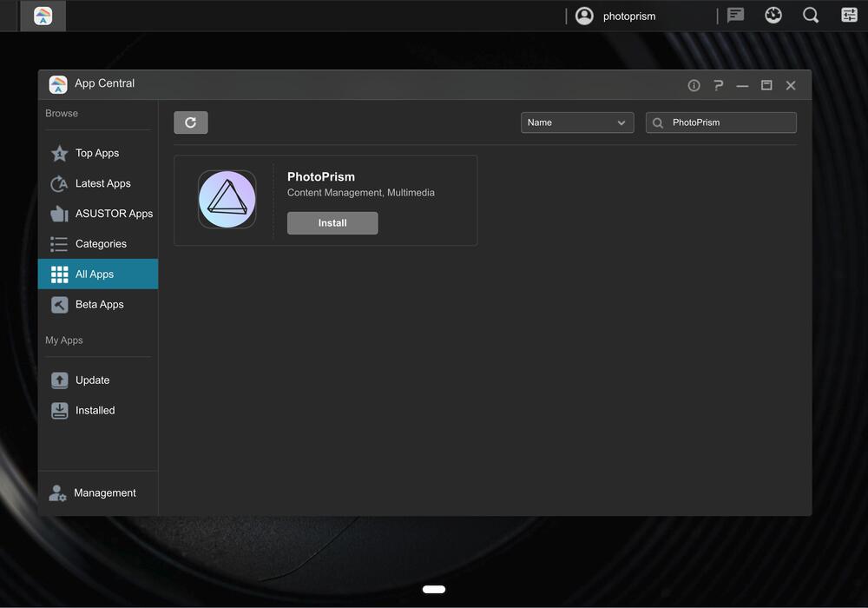The image size is (868, 608).
Task: Click the PhotoPrism search input field
Action: click(x=729, y=122)
